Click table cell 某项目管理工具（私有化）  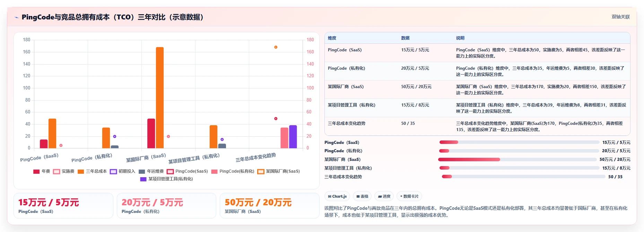point(351,105)
